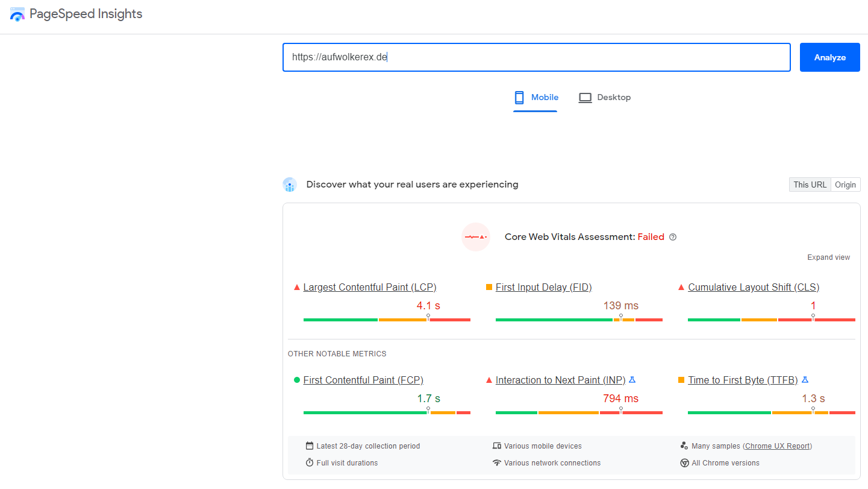The height and width of the screenshot is (489, 868).
Task: Click the desktop monitor icon
Action: [585, 98]
